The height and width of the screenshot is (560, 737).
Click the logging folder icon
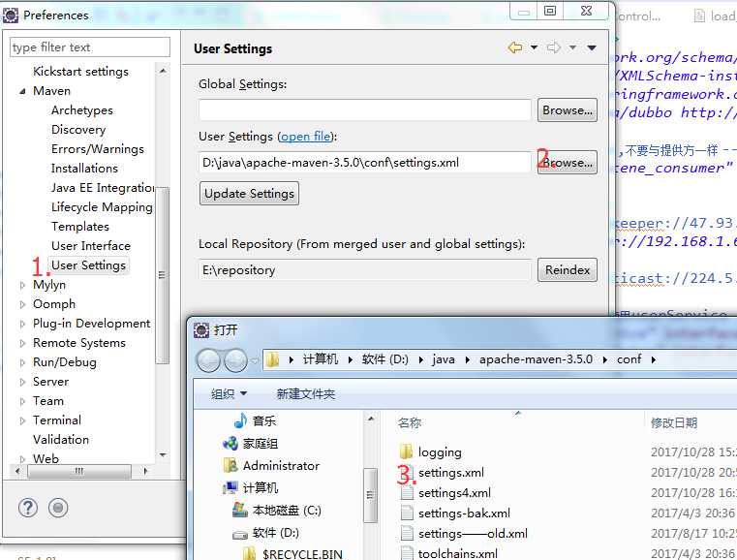(x=406, y=451)
